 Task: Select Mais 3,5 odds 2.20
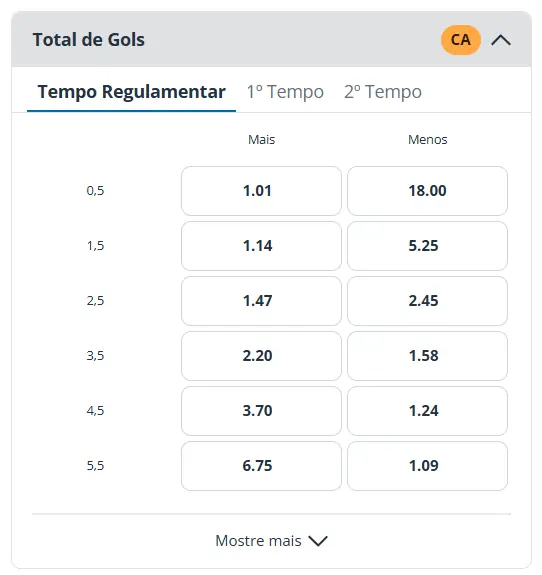point(261,356)
